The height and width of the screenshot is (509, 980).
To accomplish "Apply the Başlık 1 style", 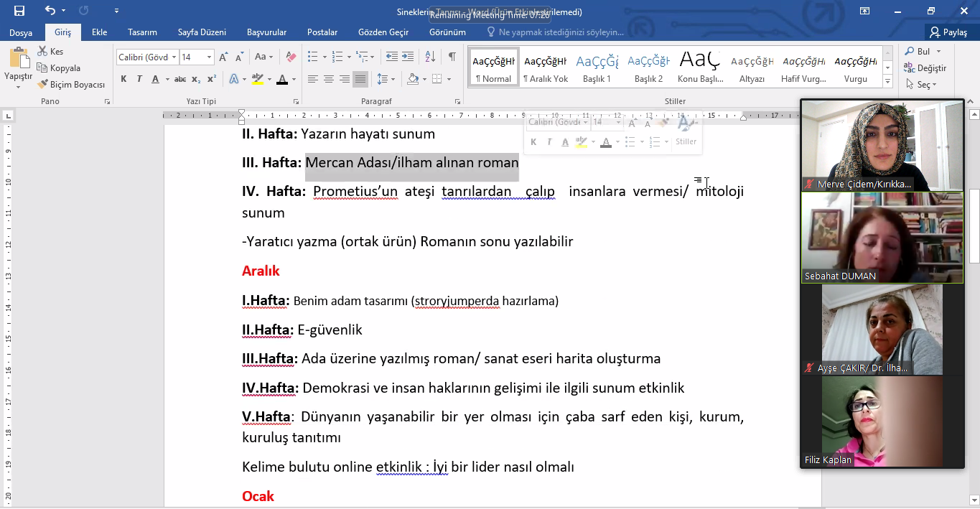I will click(x=597, y=67).
